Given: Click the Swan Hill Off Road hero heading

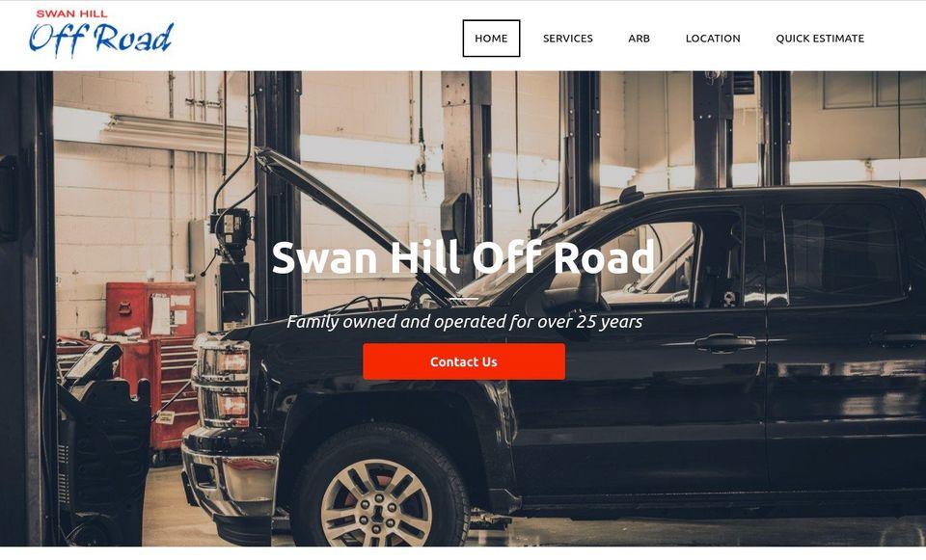Looking at the screenshot, I should pos(464,258).
